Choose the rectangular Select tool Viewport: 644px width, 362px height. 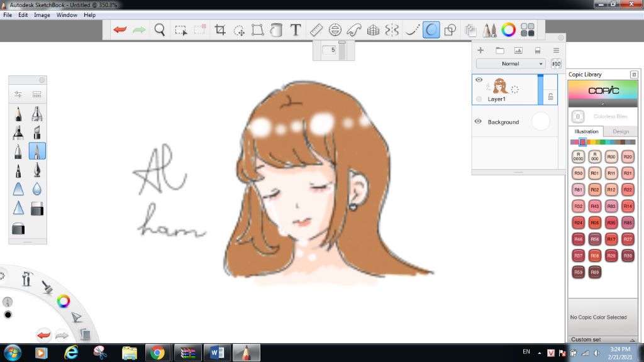click(180, 30)
